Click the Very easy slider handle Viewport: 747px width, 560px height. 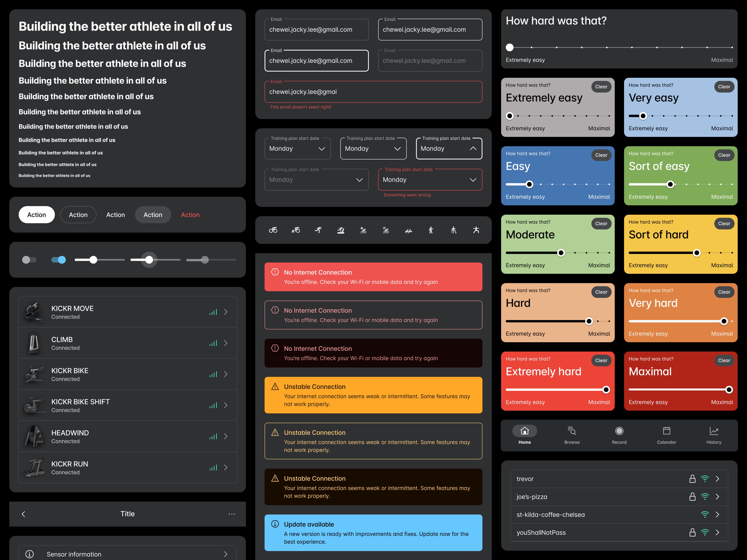click(643, 116)
